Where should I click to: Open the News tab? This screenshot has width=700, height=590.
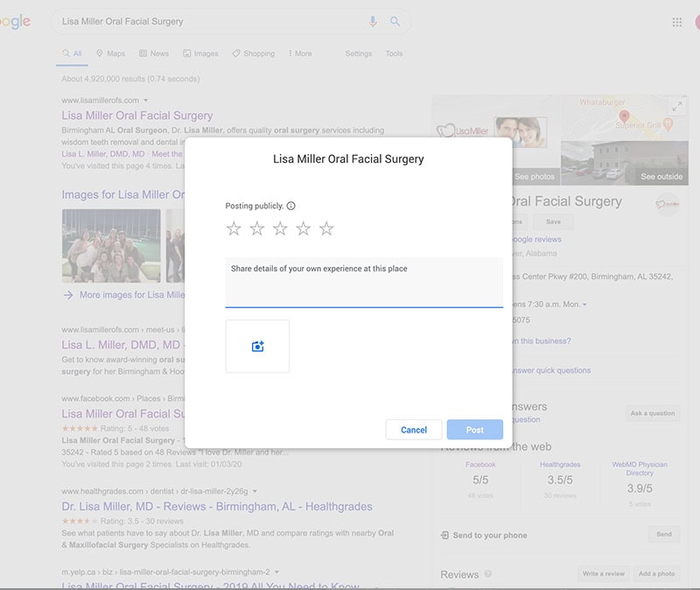click(x=154, y=53)
